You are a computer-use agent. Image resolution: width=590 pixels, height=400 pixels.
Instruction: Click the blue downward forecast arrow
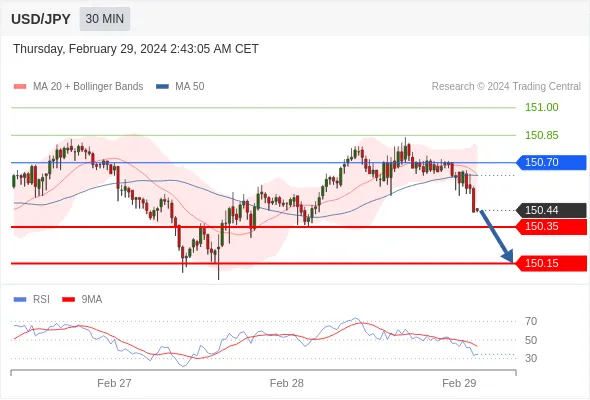(x=496, y=236)
